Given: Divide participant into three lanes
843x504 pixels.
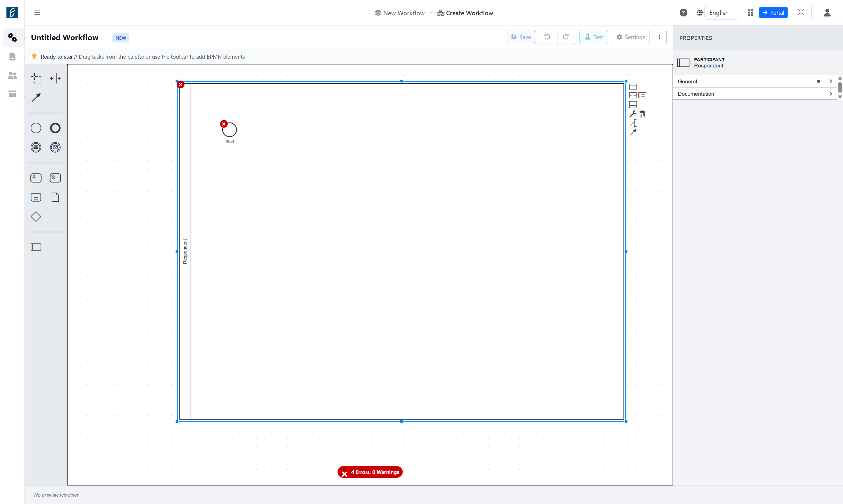Looking at the screenshot, I should click(x=642, y=95).
